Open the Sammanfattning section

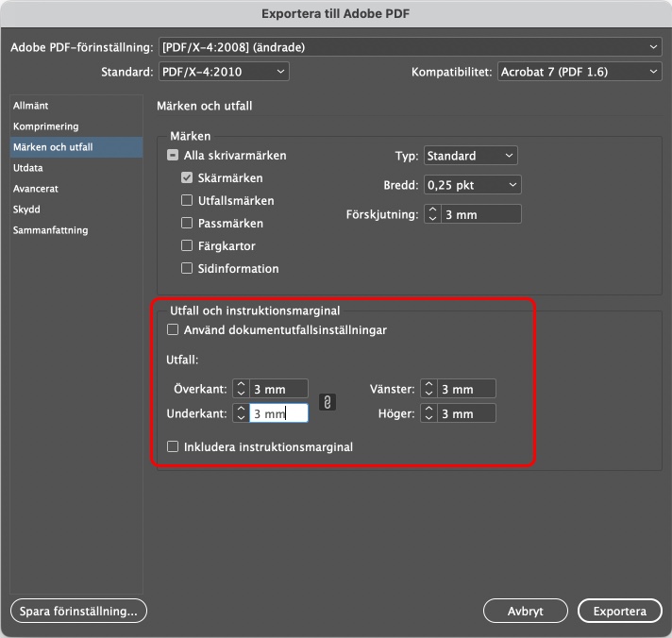click(x=50, y=230)
